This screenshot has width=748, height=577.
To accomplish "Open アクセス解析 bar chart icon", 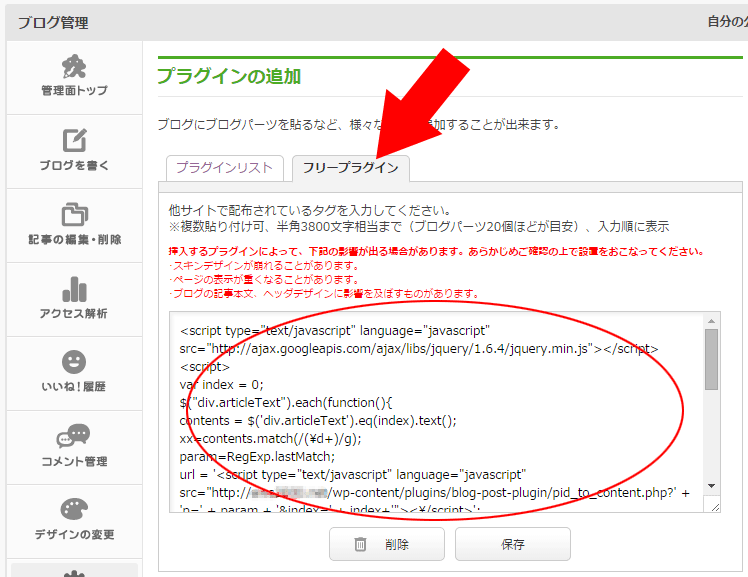I will (x=74, y=288).
